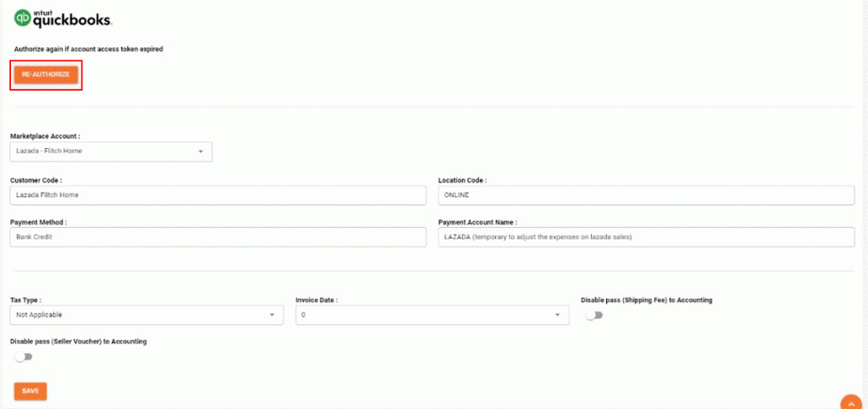Focus the Customer Code input field
Viewport: 868px width, 409px height.
[x=218, y=195]
